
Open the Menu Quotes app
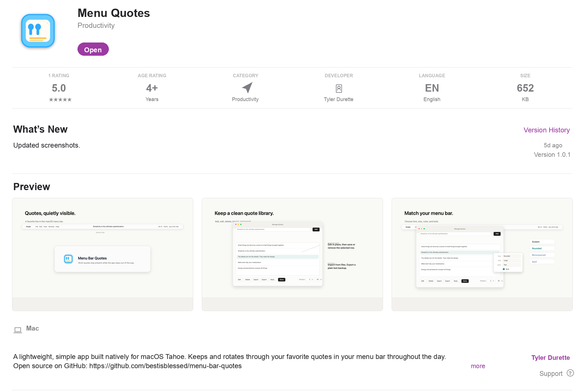coord(93,49)
